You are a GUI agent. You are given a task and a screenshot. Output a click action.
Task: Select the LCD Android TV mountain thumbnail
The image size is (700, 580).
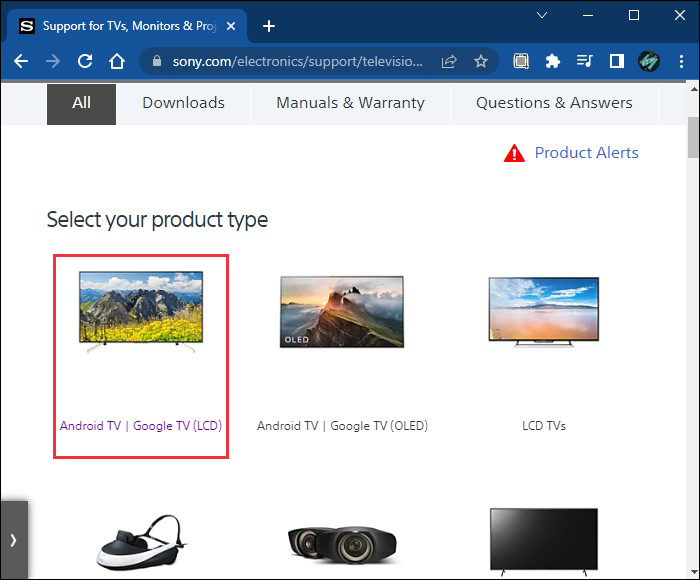click(x=141, y=311)
